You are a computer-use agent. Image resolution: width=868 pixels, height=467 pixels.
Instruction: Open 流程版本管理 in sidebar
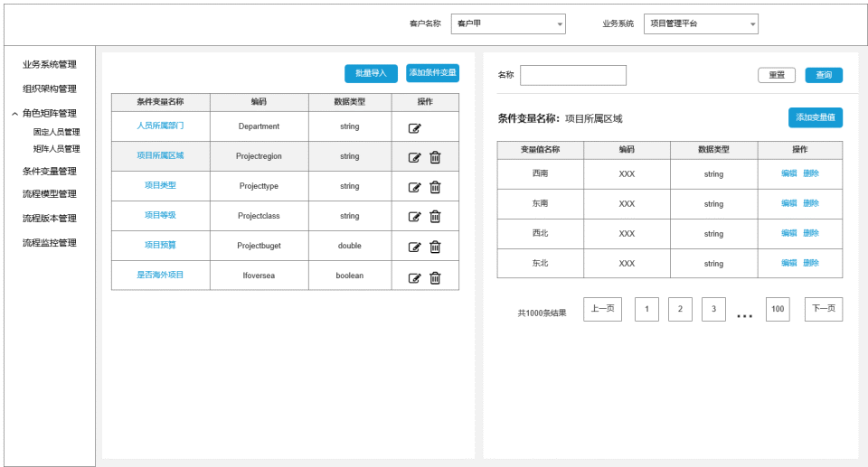click(x=49, y=219)
